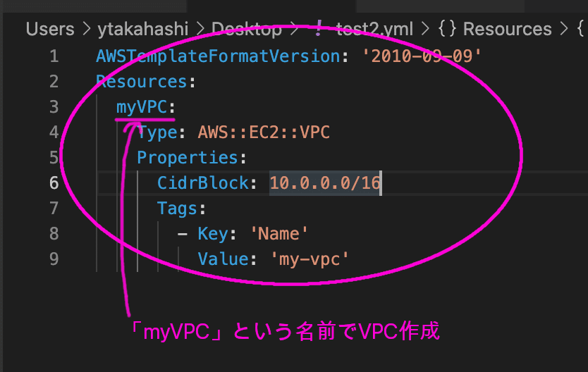Click line number 9 in gutter

coord(54,259)
